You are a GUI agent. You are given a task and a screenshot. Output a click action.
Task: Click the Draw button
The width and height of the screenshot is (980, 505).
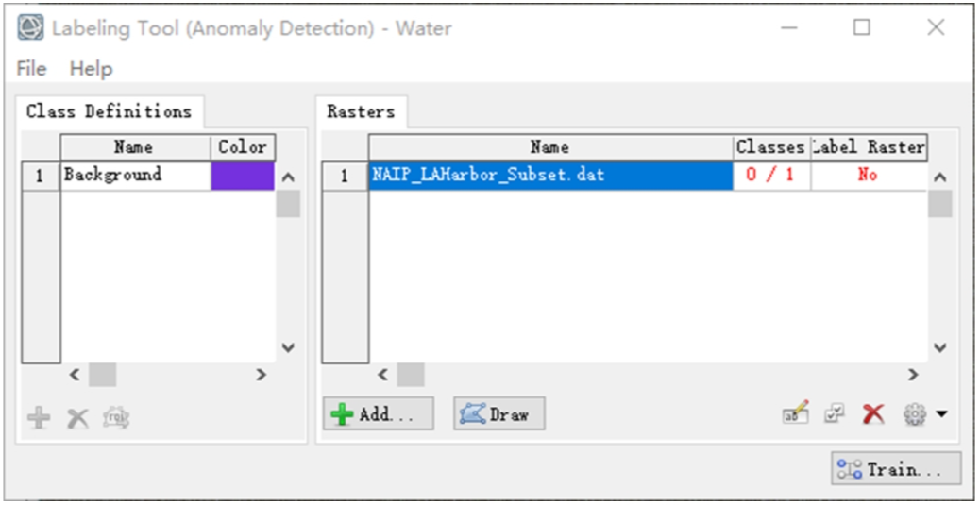(499, 413)
